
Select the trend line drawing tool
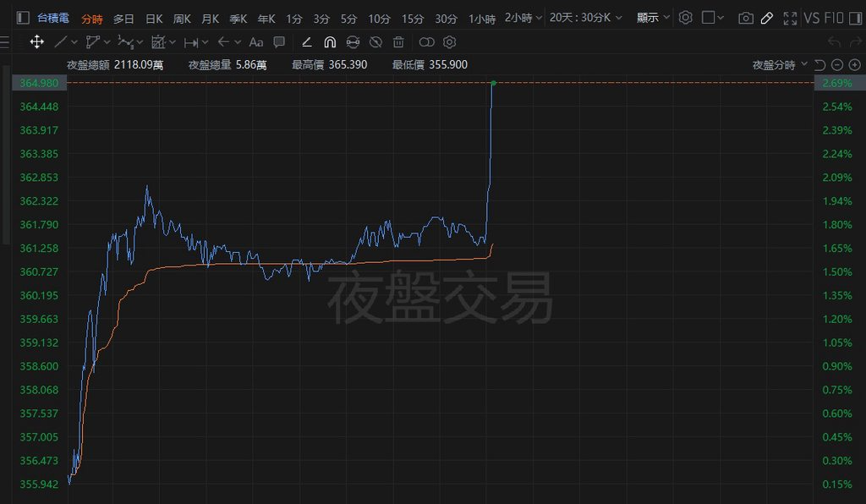(x=61, y=41)
